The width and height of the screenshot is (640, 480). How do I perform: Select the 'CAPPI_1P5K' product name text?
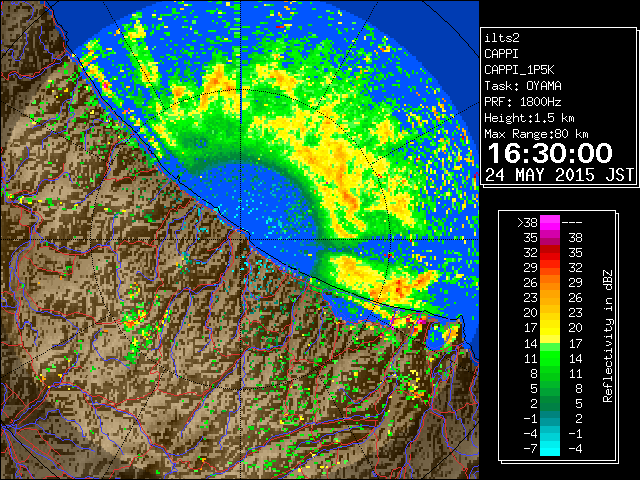coord(519,70)
